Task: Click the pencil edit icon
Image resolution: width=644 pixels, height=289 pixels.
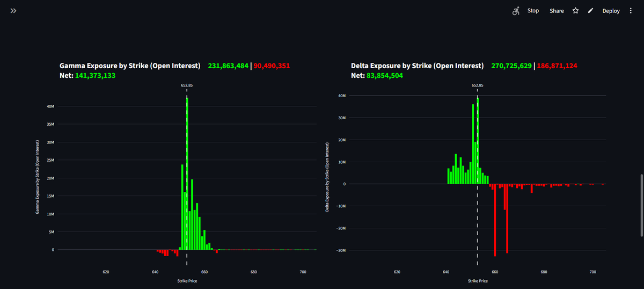Action: 590,11
